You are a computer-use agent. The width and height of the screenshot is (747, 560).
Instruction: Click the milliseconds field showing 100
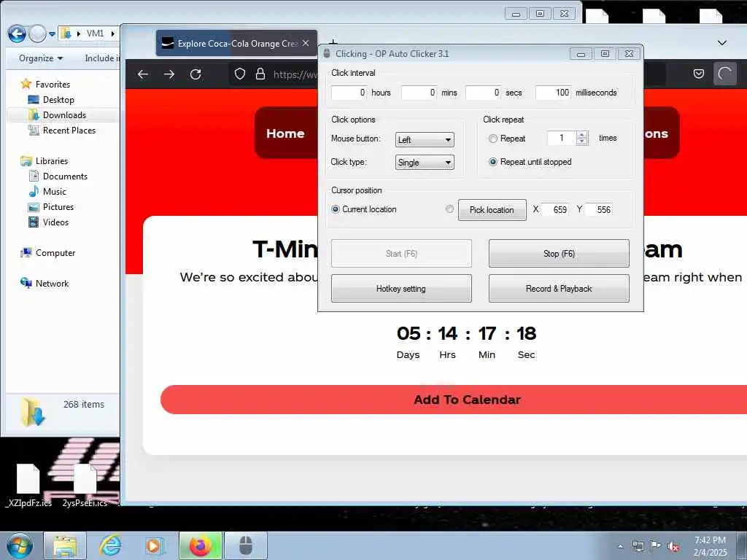coord(553,93)
